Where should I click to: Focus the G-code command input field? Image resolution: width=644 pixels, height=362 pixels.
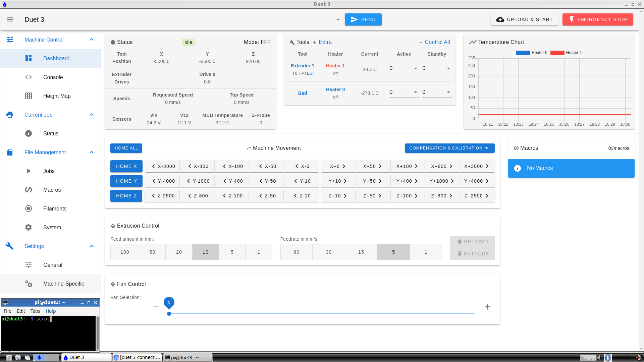click(x=247, y=19)
